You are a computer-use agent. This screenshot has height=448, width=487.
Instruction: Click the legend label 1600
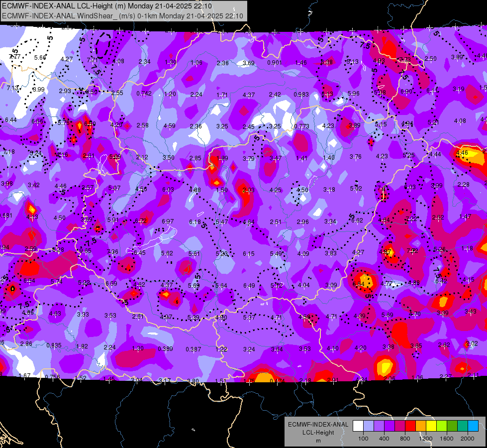pos(447,439)
